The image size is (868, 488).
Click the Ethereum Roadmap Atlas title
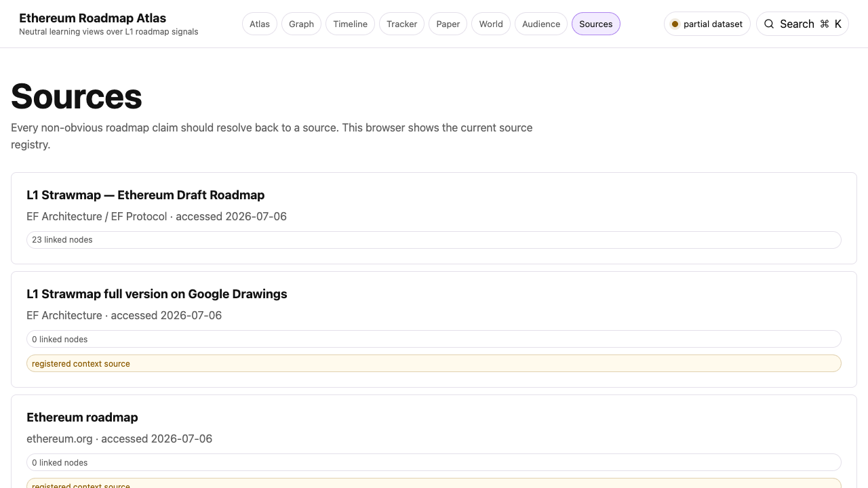pos(92,18)
